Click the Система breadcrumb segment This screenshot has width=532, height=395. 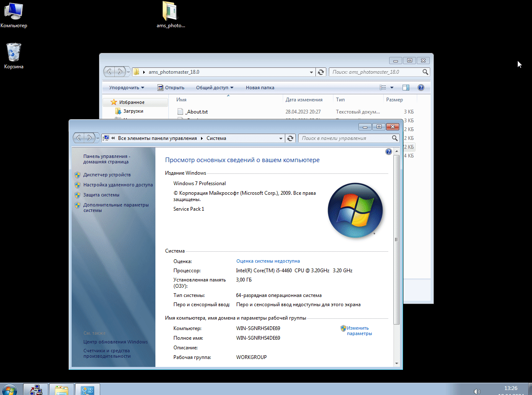(x=216, y=138)
